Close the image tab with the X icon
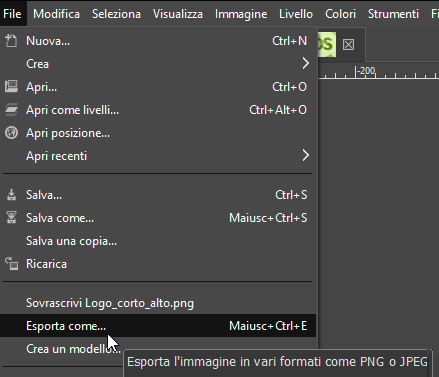 (x=348, y=44)
